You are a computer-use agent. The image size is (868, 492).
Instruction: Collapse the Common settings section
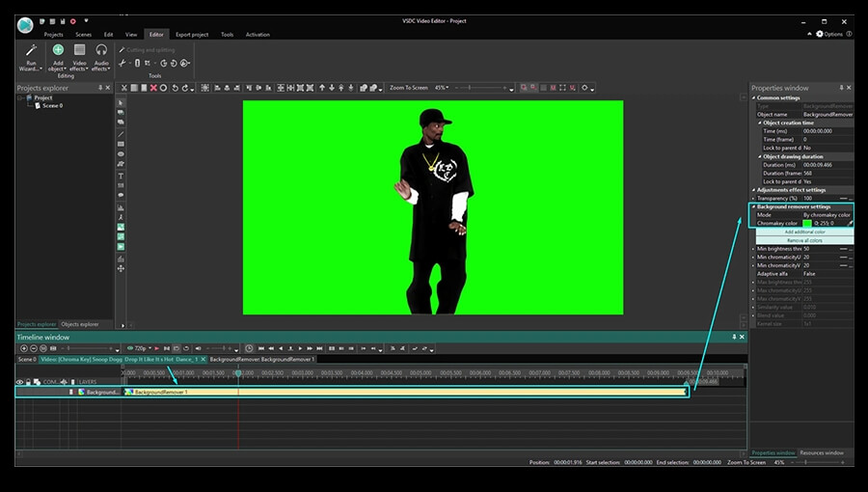click(754, 97)
